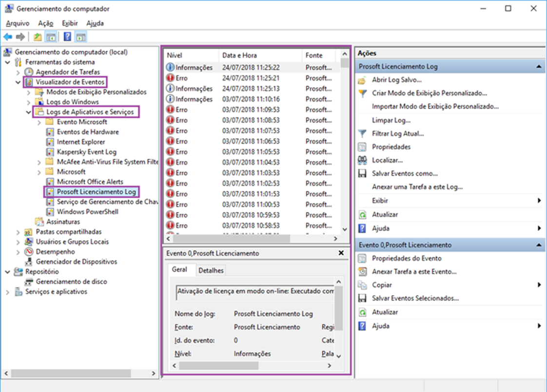Click the Forward arrow toolbar icon
Screen dimensions: 547x392
(20, 37)
